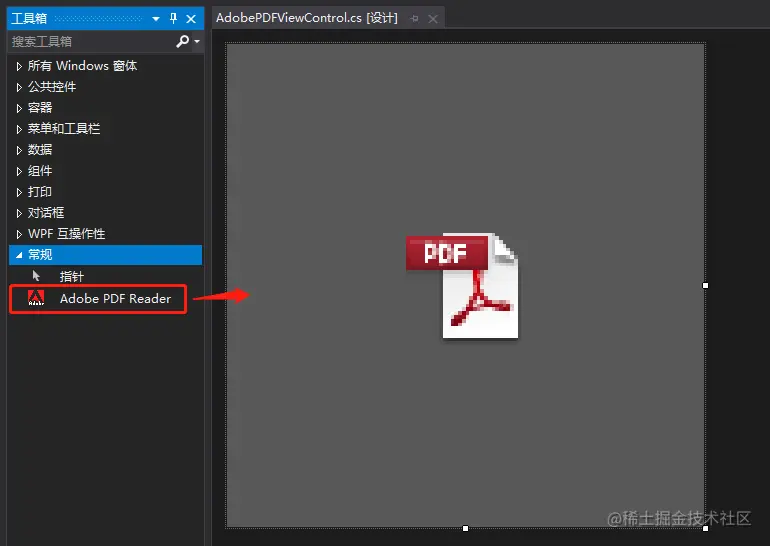This screenshot has height=546, width=770.
Task: Select the 公共控件 label
Action: (x=52, y=87)
